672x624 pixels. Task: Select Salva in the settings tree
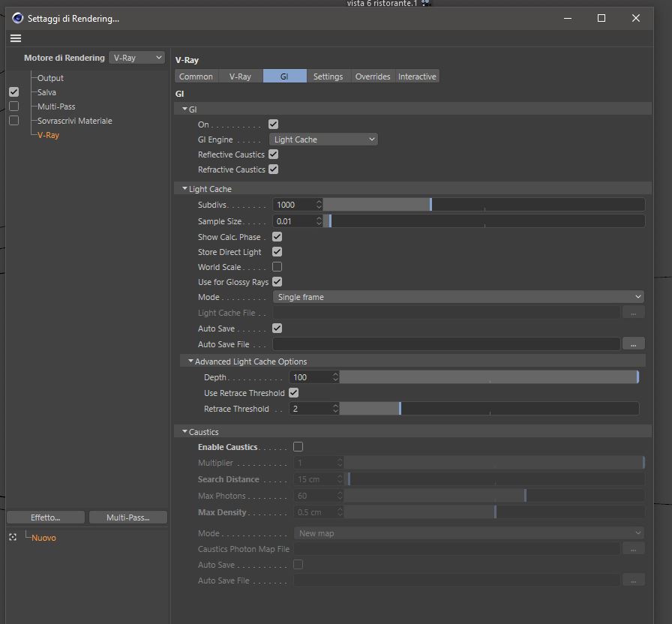(x=46, y=92)
